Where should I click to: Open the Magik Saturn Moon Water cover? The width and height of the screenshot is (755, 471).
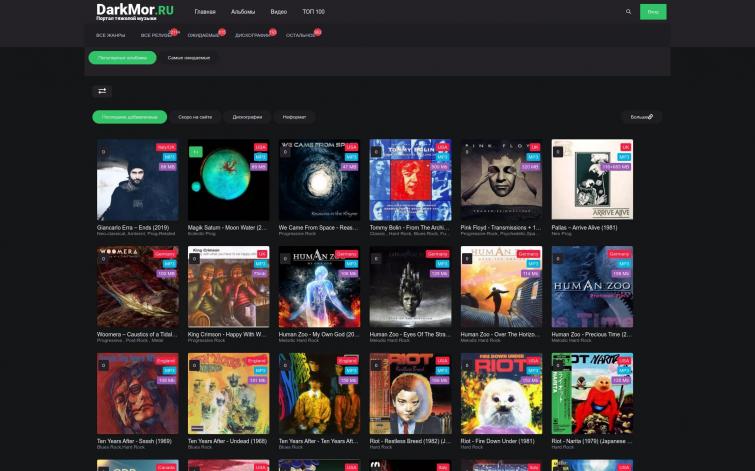pos(228,180)
